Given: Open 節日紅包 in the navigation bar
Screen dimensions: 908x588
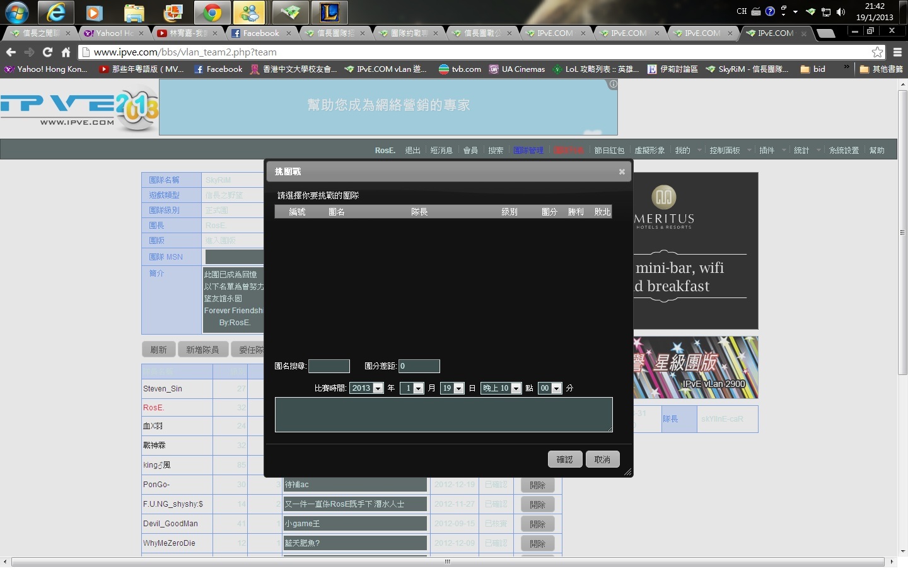Looking at the screenshot, I should [x=609, y=151].
